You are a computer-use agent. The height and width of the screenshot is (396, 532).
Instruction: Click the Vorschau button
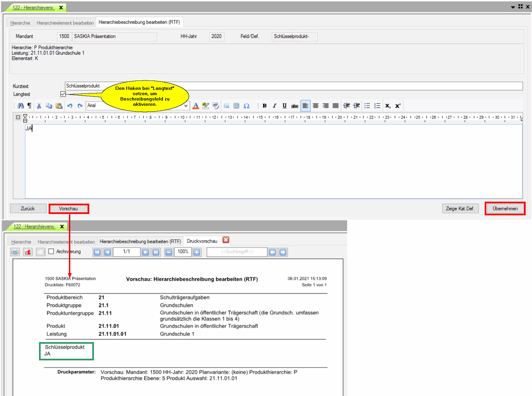[69, 209]
